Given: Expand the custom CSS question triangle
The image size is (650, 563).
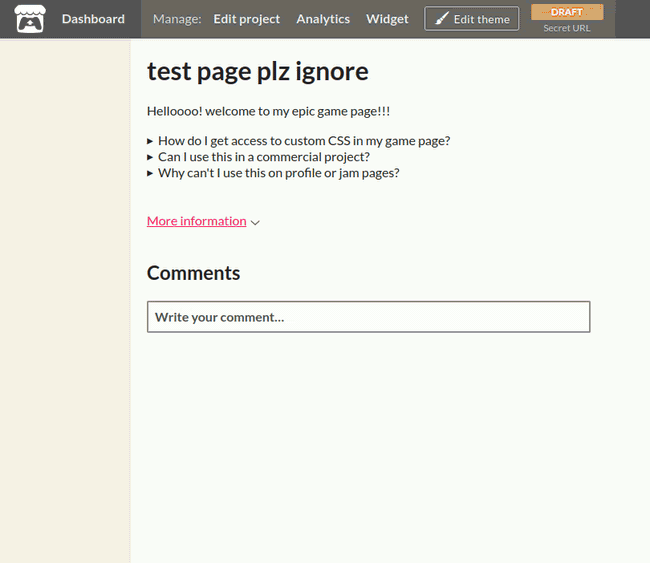Looking at the screenshot, I should tap(150, 141).
